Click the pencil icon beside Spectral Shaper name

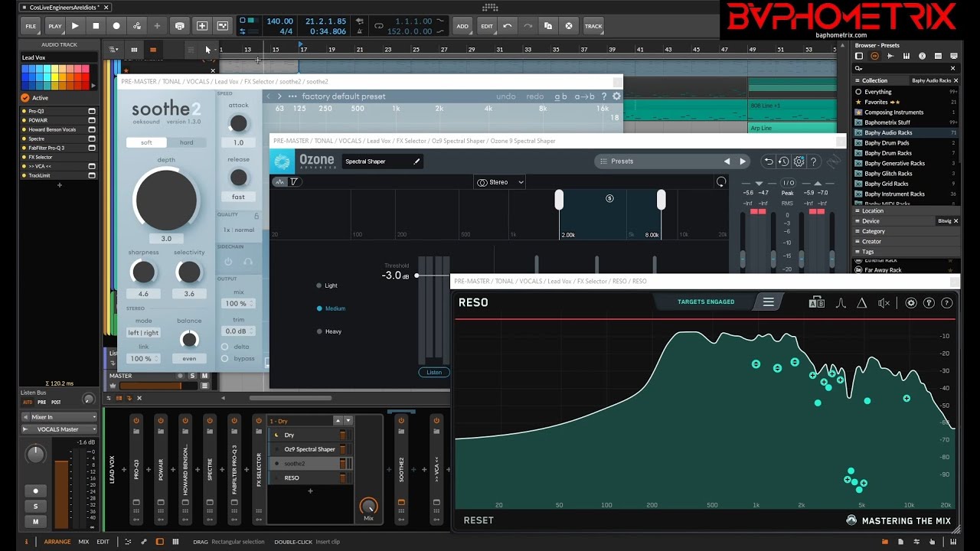[x=417, y=161]
